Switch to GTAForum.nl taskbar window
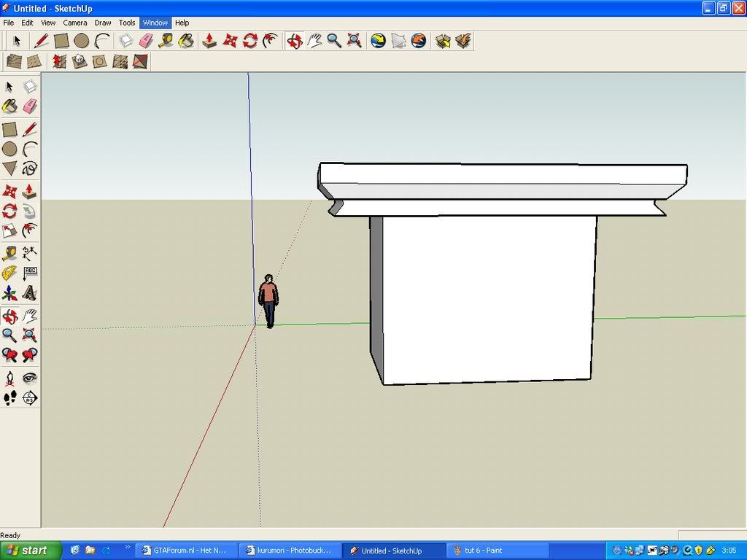Viewport: 747px width, 560px height. point(186,551)
